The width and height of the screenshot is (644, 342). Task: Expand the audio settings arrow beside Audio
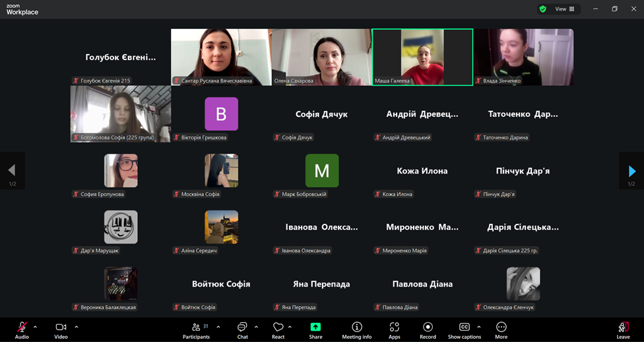coord(35,327)
